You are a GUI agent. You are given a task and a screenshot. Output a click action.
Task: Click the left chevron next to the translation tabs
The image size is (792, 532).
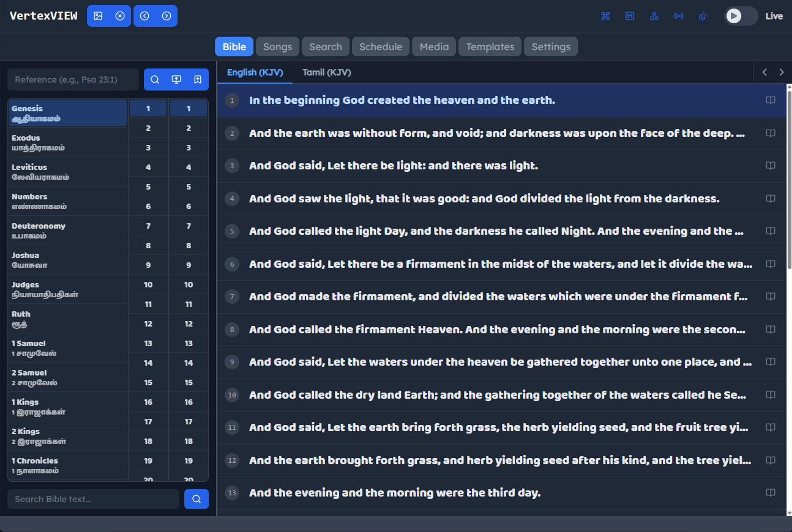pos(764,72)
